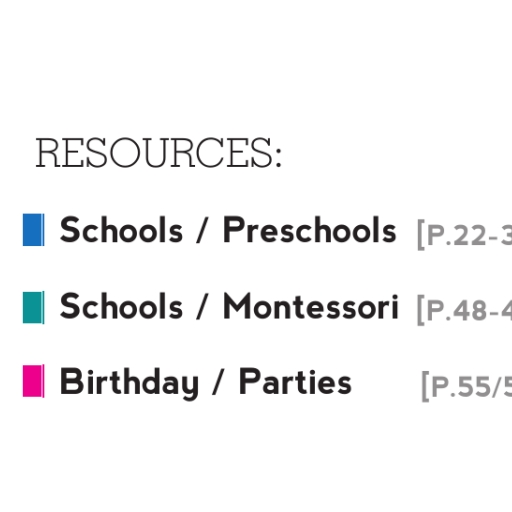Click the RESOURCES: heading
Image resolution: width=512 pixels, height=512 pixels.
point(159,152)
